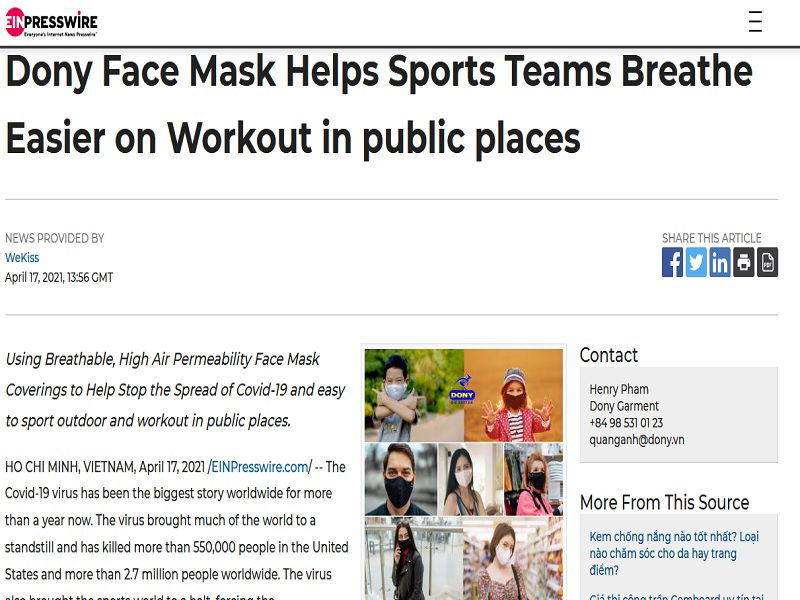Click the Dony logo in collage

tap(462, 391)
